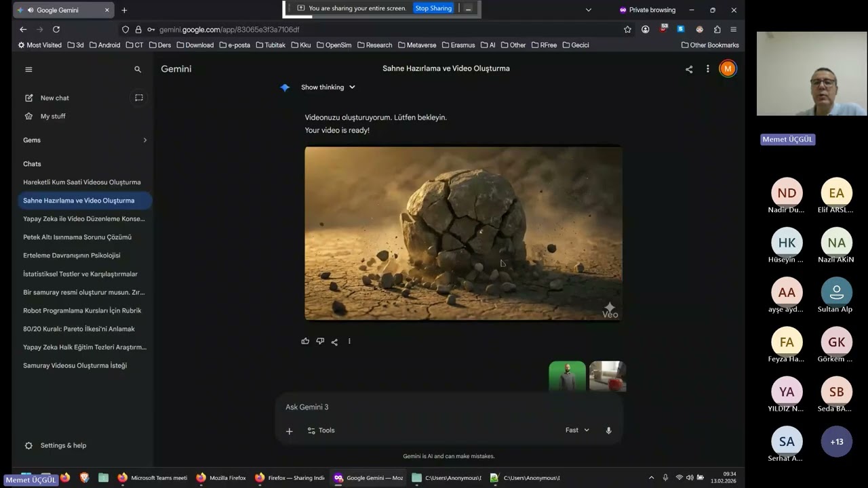Open chat Bir samuray resmi oluşturur musun
Viewport: 868px width, 488px height.
(x=84, y=292)
